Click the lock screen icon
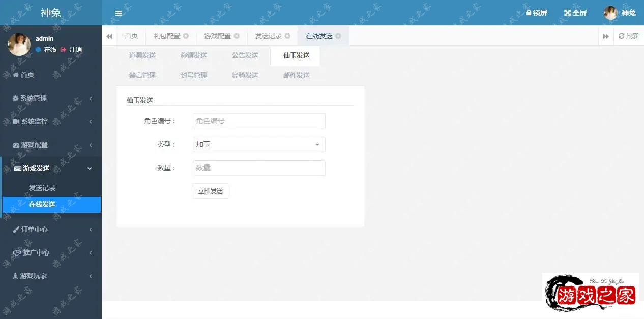Screen dimensions: 644x319 (529, 13)
